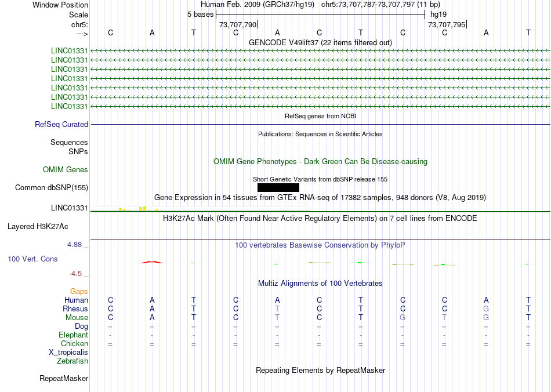This screenshot has width=551, height=392.
Task: Select the X_tropicalis alignment row label
Action: click(x=68, y=353)
